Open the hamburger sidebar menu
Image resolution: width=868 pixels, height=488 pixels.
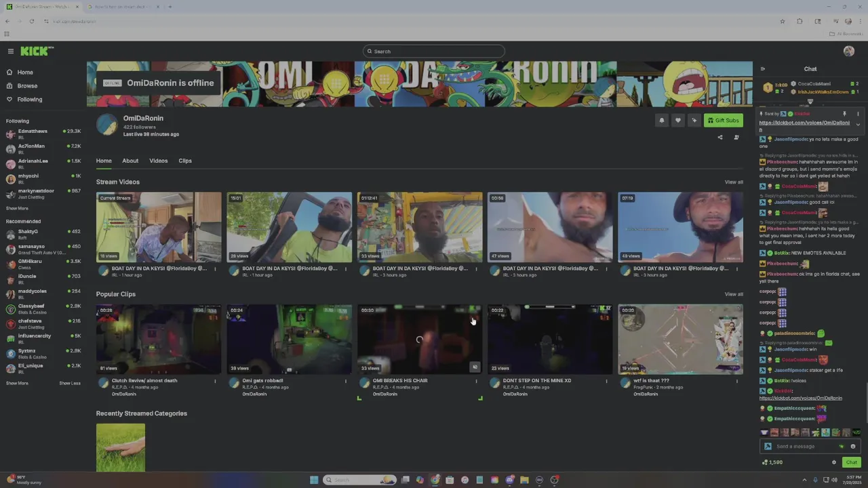tap(10, 52)
